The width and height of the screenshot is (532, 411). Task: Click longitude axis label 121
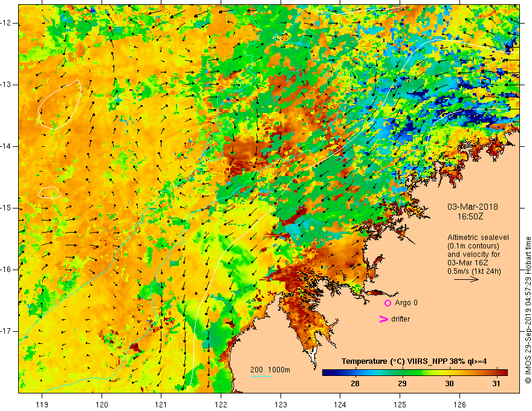click(161, 404)
